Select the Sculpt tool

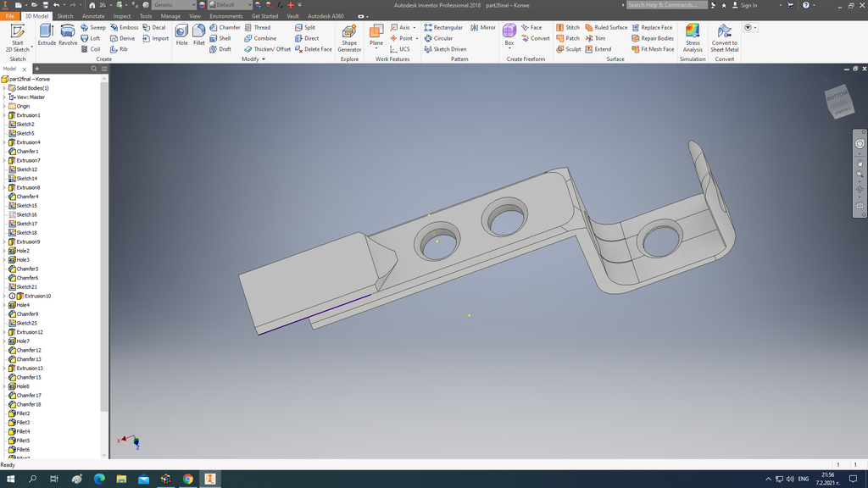click(x=569, y=49)
